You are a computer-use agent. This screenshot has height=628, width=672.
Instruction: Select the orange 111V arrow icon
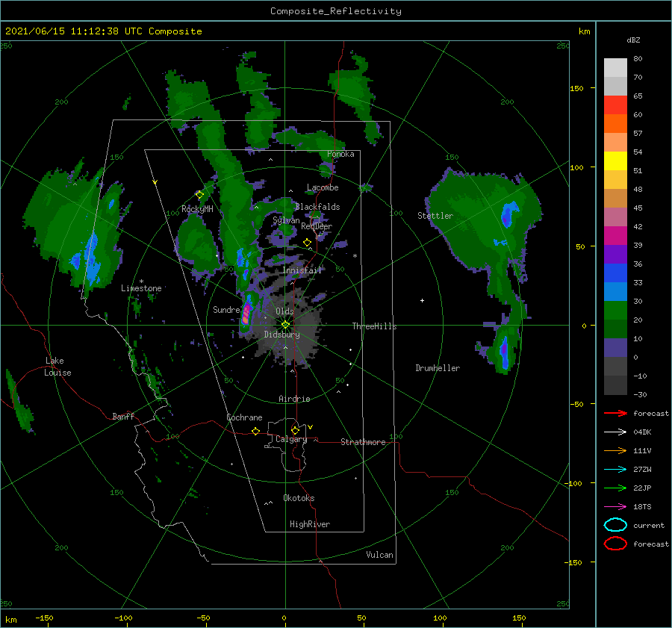coord(615,450)
